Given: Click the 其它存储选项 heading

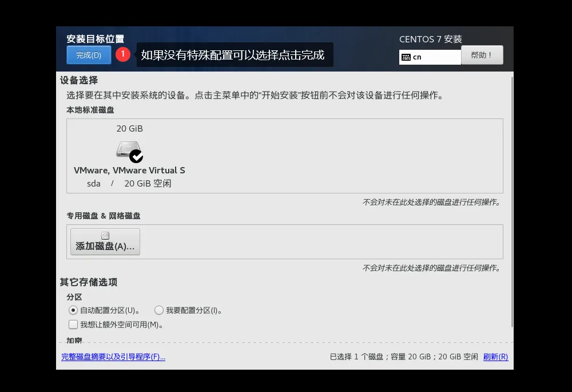Looking at the screenshot, I should [x=89, y=282].
